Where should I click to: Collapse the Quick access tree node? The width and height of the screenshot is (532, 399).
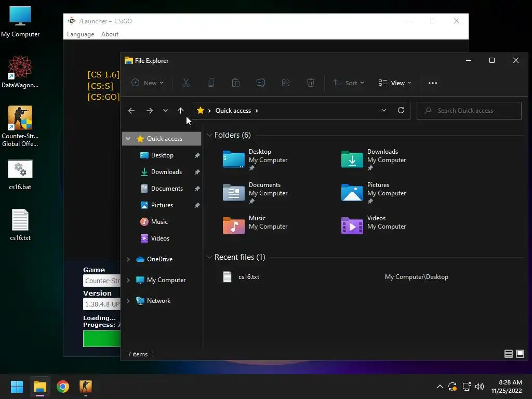pos(128,138)
